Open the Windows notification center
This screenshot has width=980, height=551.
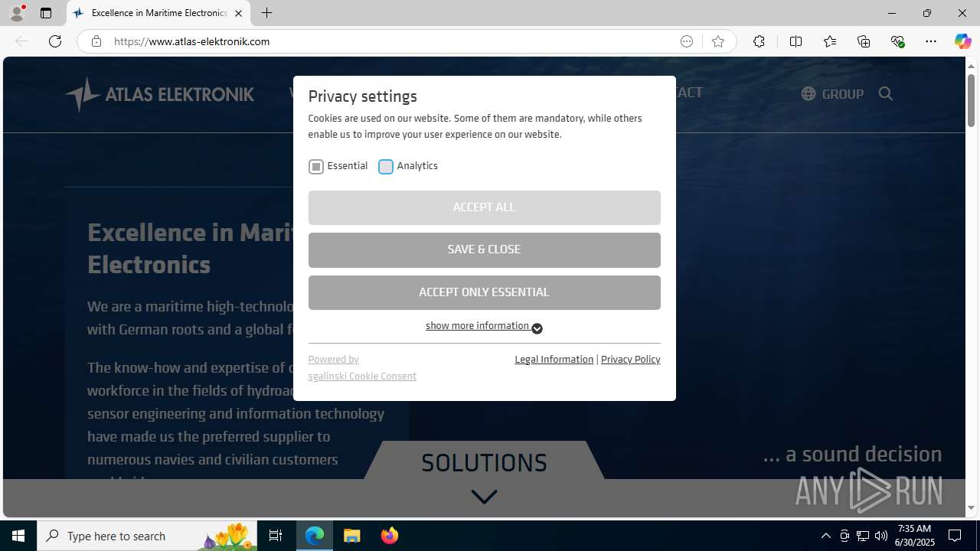955,536
